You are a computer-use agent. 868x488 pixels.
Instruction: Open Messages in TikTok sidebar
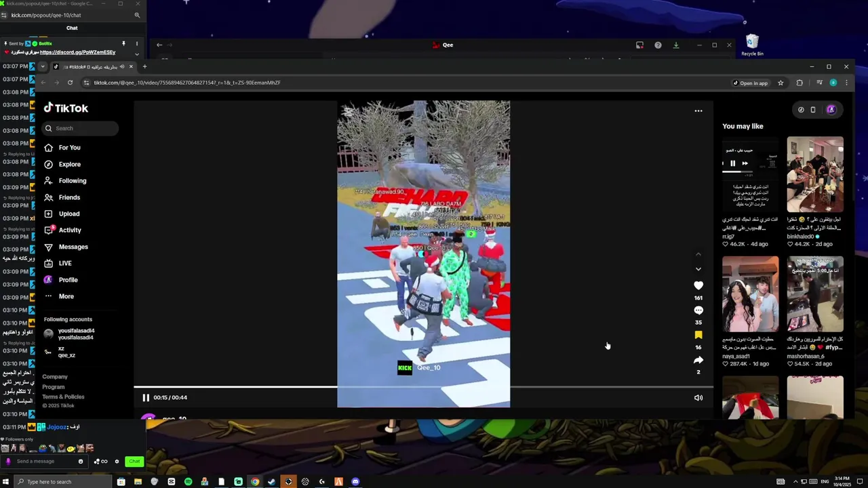(66, 247)
